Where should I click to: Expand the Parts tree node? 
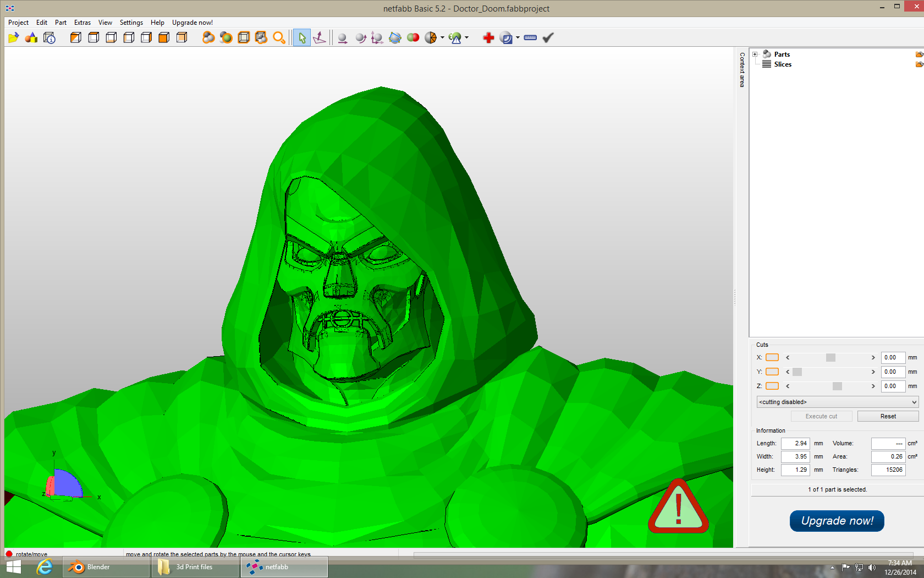(x=755, y=54)
